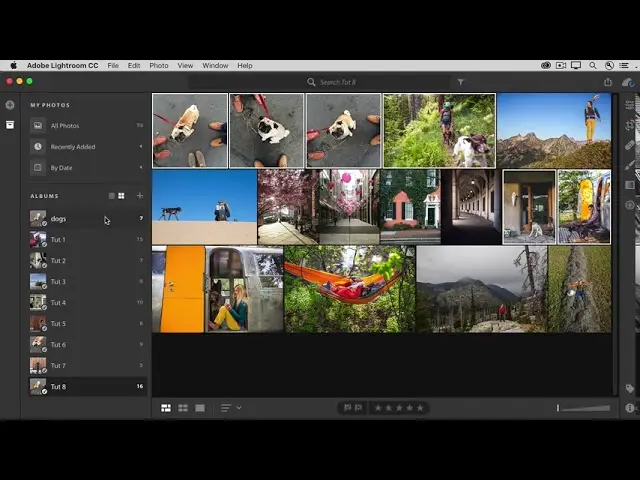This screenshot has width=640, height=480.
Task: Switch to Detail single-photo view
Action: (x=200, y=408)
